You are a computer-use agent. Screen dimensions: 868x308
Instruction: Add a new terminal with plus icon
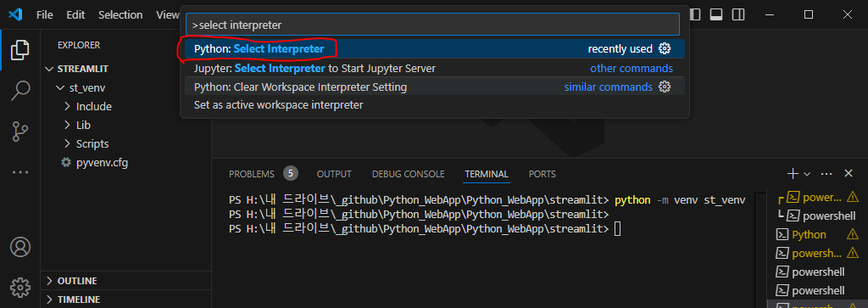(793, 174)
